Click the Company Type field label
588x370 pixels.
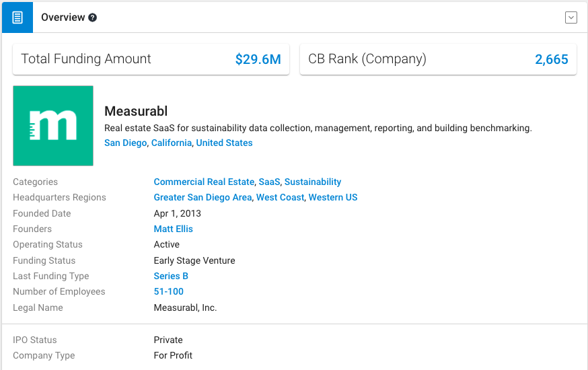click(x=44, y=355)
